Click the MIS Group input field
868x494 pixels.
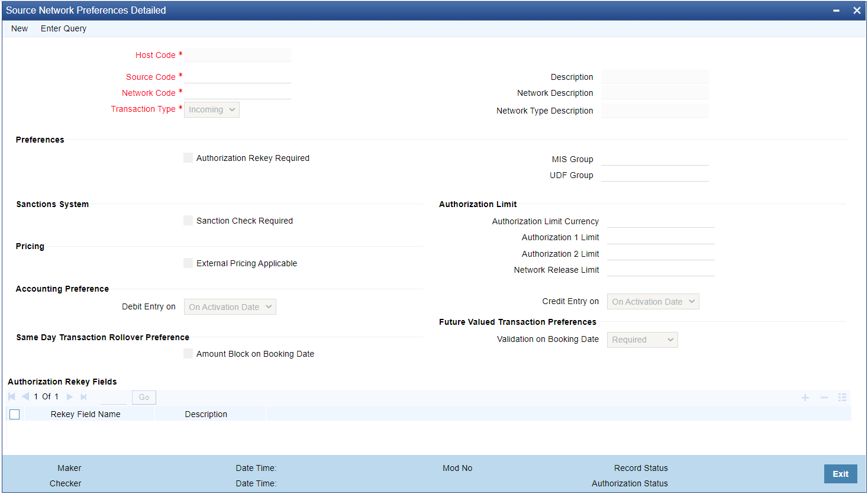coord(655,159)
